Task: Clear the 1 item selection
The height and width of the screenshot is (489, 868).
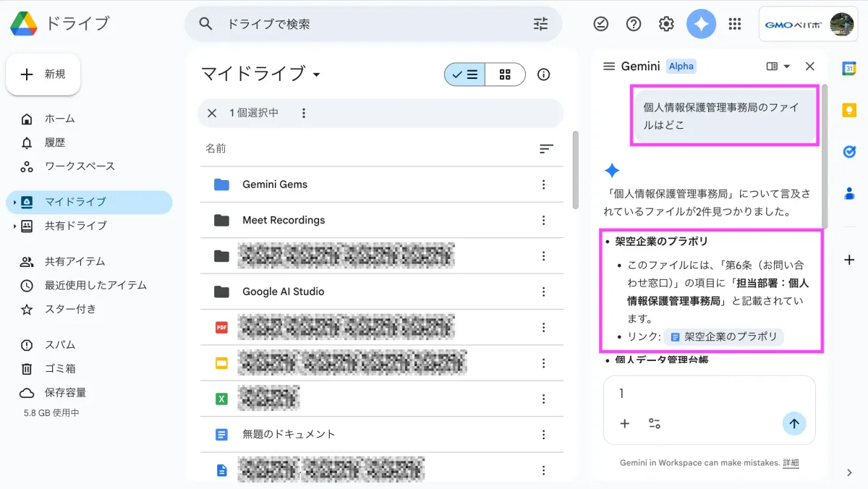Action: coord(212,113)
